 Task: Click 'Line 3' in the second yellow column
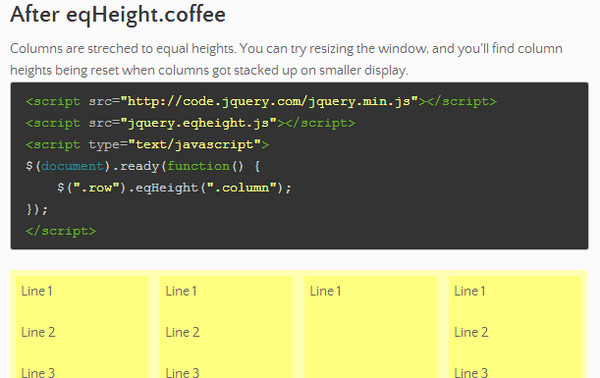click(183, 372)
